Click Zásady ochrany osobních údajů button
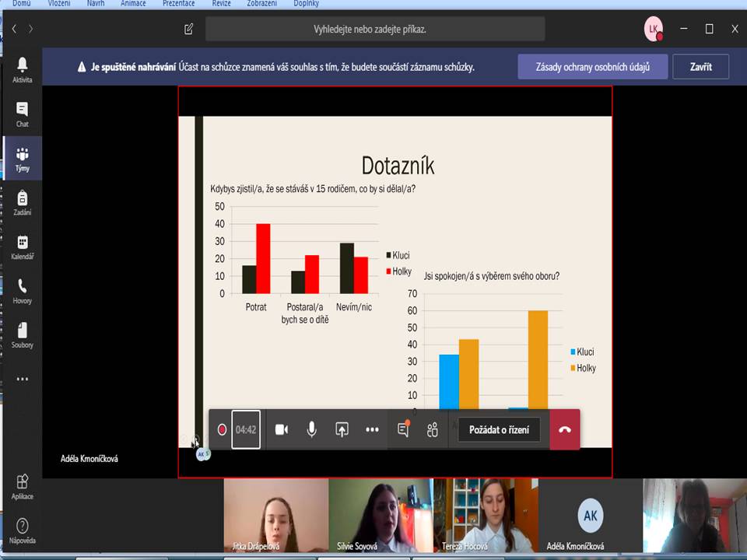Screen dimensions: 747x560 pyautogui.click(x=593, y=67)
